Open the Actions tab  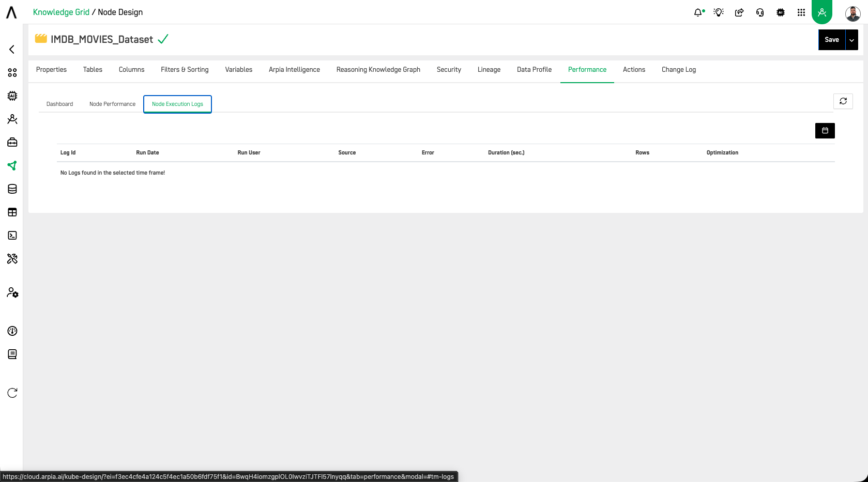pos(634,70)
